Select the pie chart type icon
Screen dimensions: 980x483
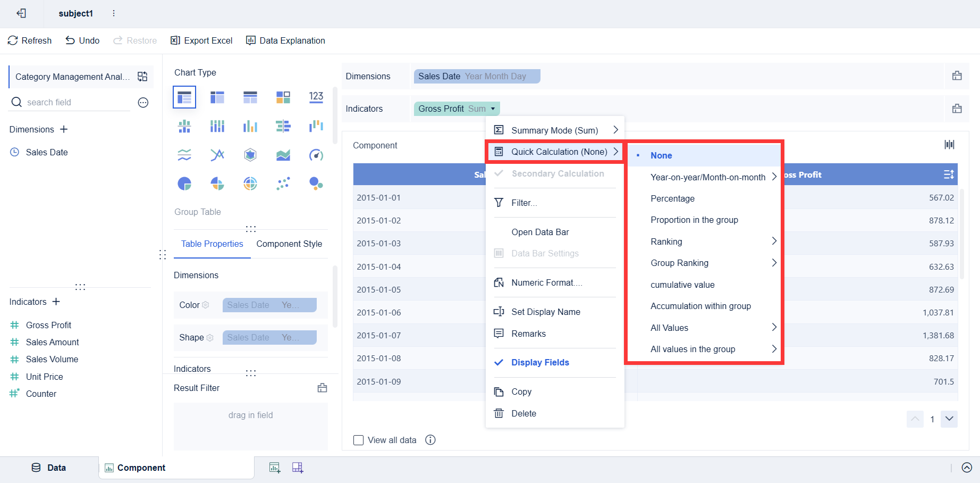coord(184,184)
